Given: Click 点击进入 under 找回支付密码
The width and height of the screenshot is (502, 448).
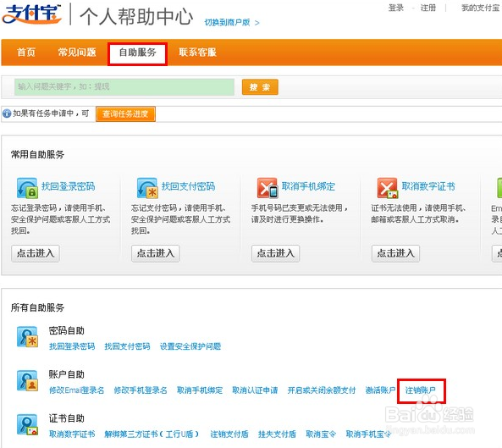Looking at the screenshot, I should pos(156,253).
